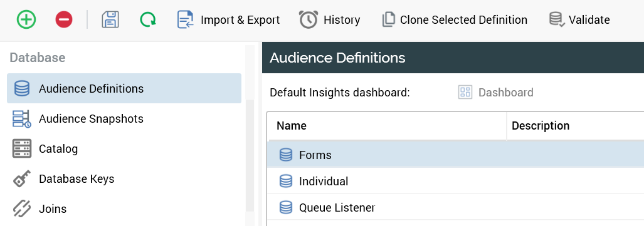Open Audience Snapshots in the sidebar
644x226 pixels.
(124, 118)
